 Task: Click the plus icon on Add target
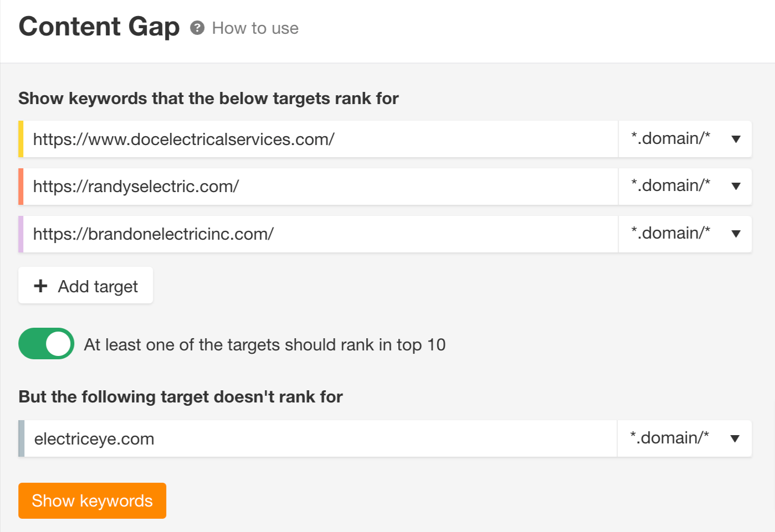coord(40,286)
